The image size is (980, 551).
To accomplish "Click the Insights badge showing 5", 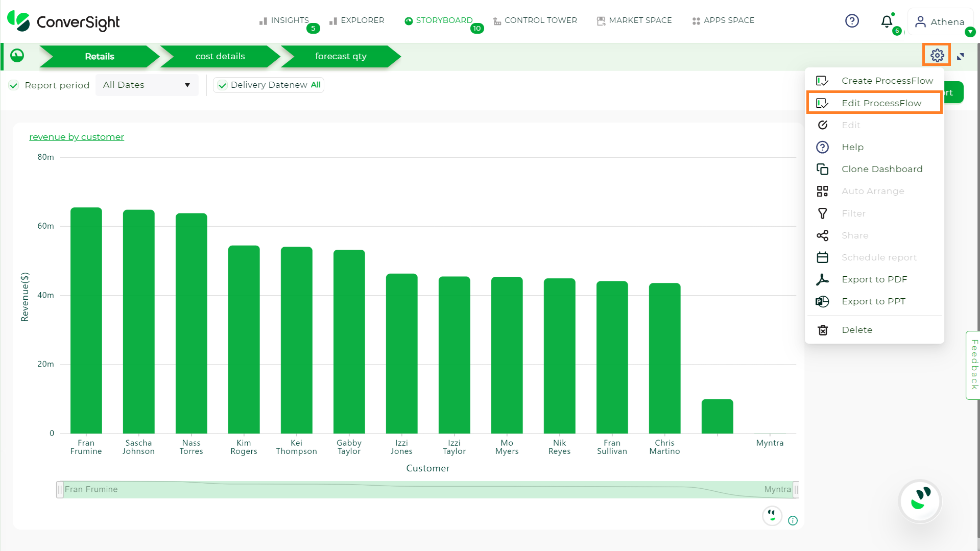I will click(x=313, y=29).
